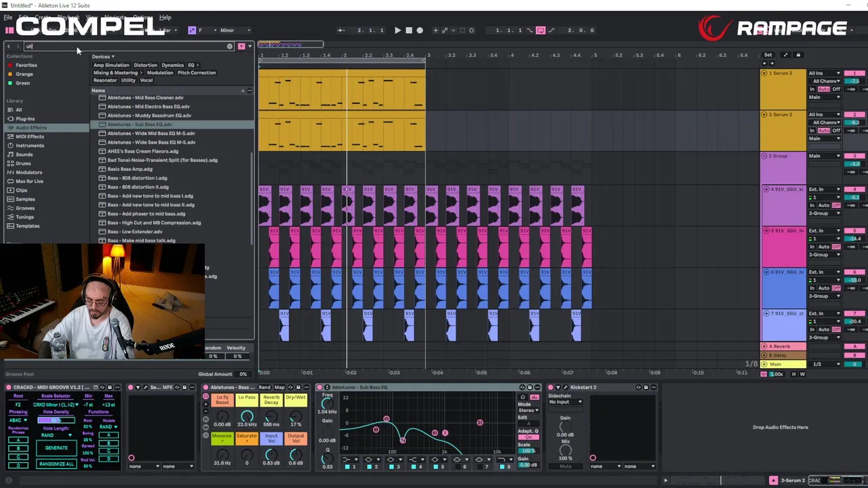Click the Set locator button
Viewport: 868px width, 488px height.
[768, 55]
